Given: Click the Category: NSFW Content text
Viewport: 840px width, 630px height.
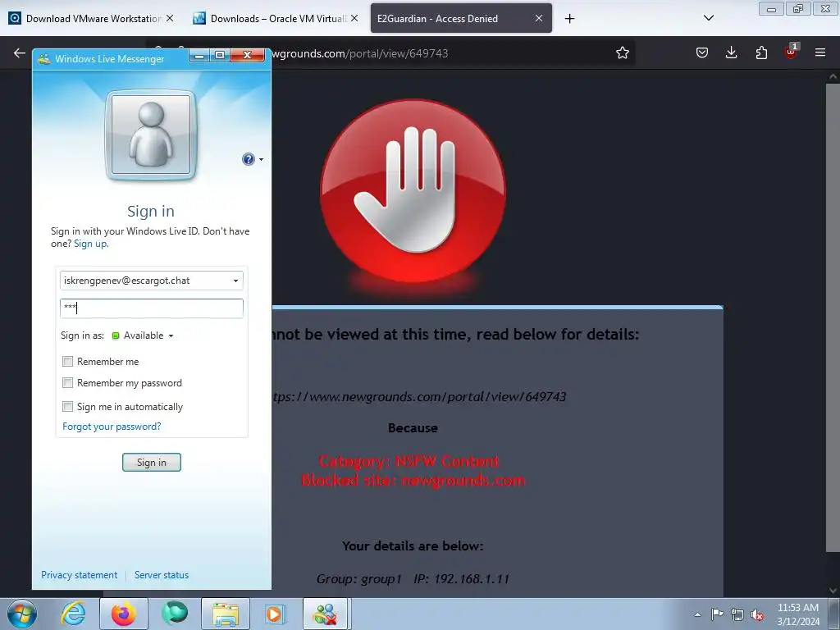Looking at the screenshot, I should [409, 461].
